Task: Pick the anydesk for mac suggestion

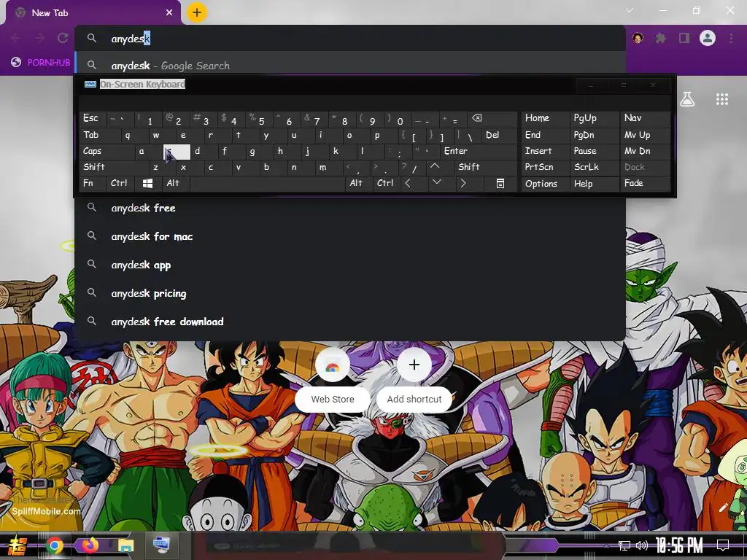Action: 350,236
